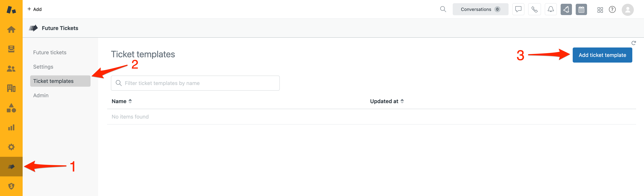Open the Conversations button
Image resolution: width=644 pixels, height=196 pixels.
point(480,9)
